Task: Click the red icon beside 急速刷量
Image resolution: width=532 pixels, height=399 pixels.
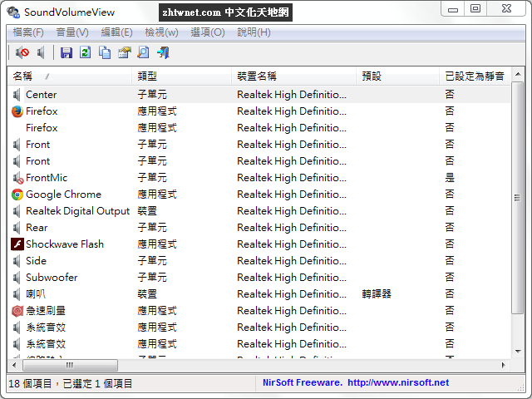Action: point(17,311)
